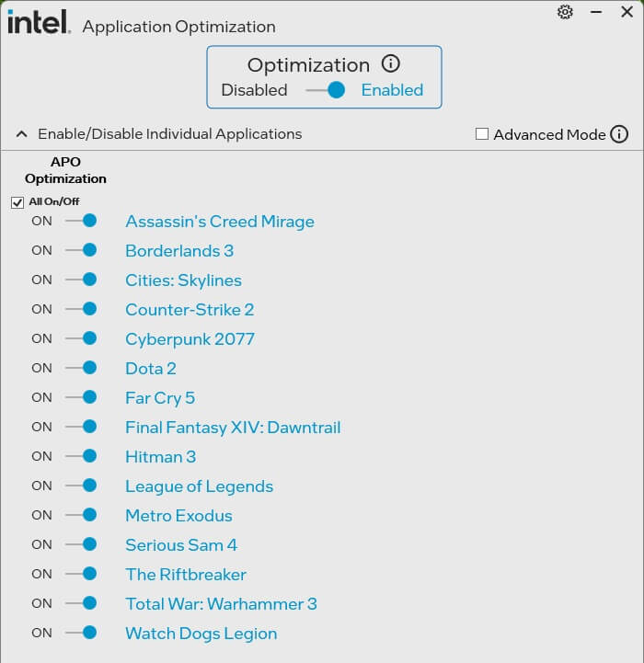644x663 pixels.
Task: Open the Assassin's Creed Mirage link
Action: point(220,222)
